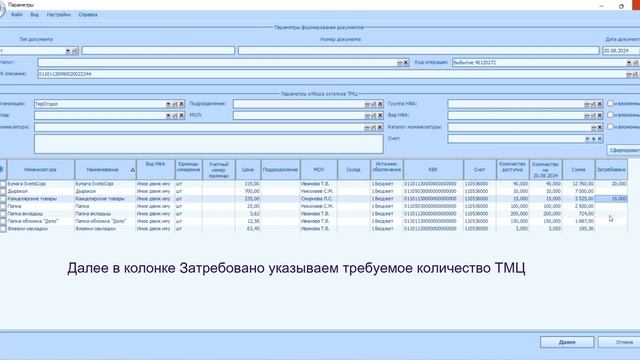
Task: Click Затребовано value 20,000 in Бумага row
Action: [x=619, y=184]
